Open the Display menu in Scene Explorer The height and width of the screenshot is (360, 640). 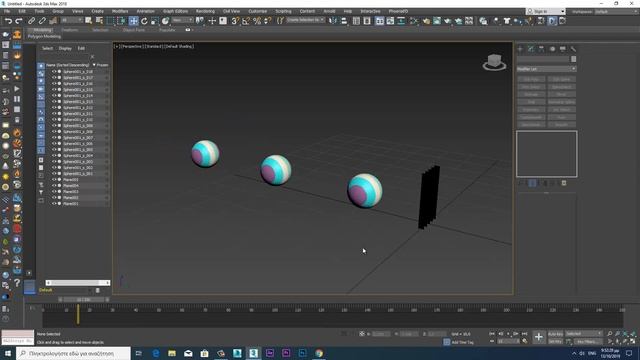pos(65,48)
